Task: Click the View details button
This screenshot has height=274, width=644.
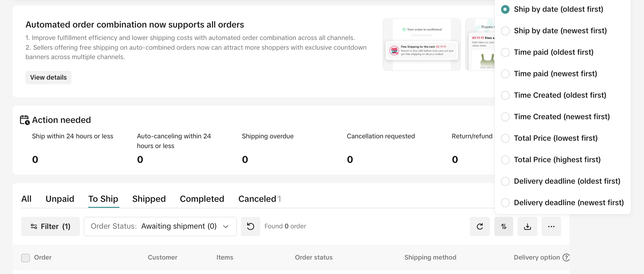Action: (48, 78)
